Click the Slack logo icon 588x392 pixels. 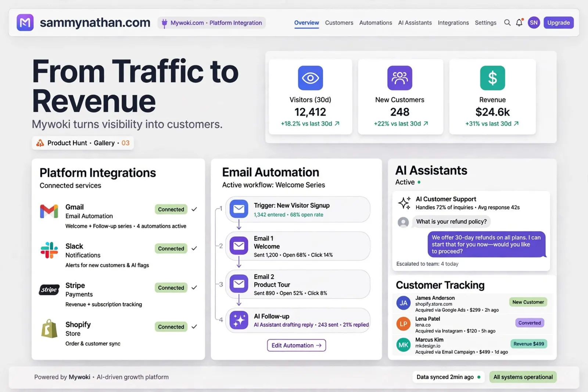[49, 250]
